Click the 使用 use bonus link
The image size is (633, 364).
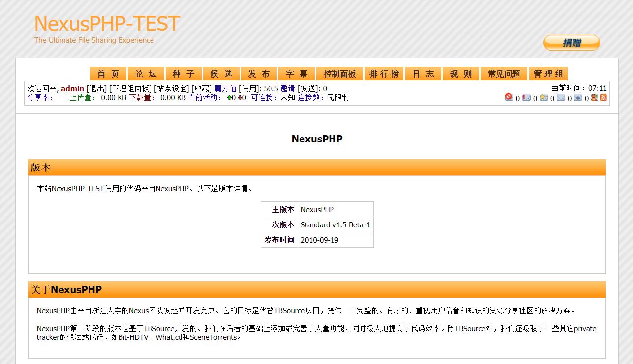pyautogui.click(x=250, y=88)
